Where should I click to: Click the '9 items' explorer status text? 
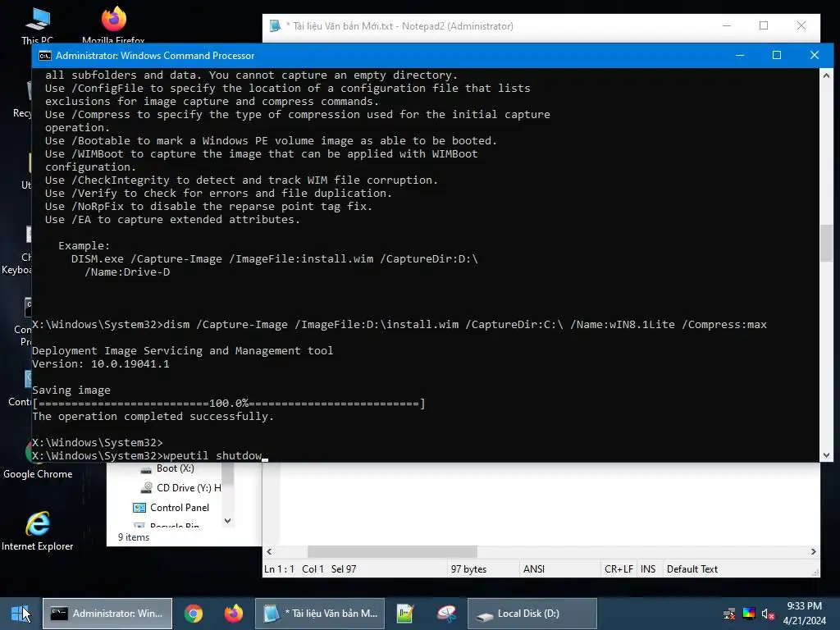pos(134,537)
